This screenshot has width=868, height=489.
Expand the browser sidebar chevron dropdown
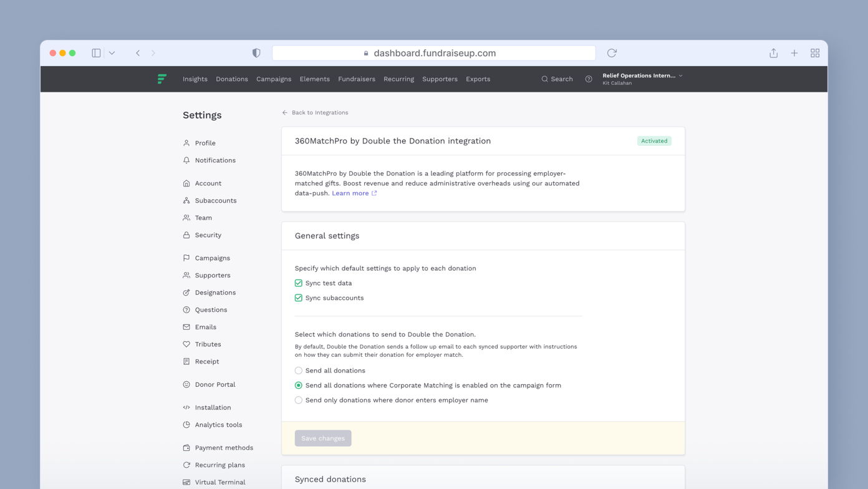(x=112, y=53)
